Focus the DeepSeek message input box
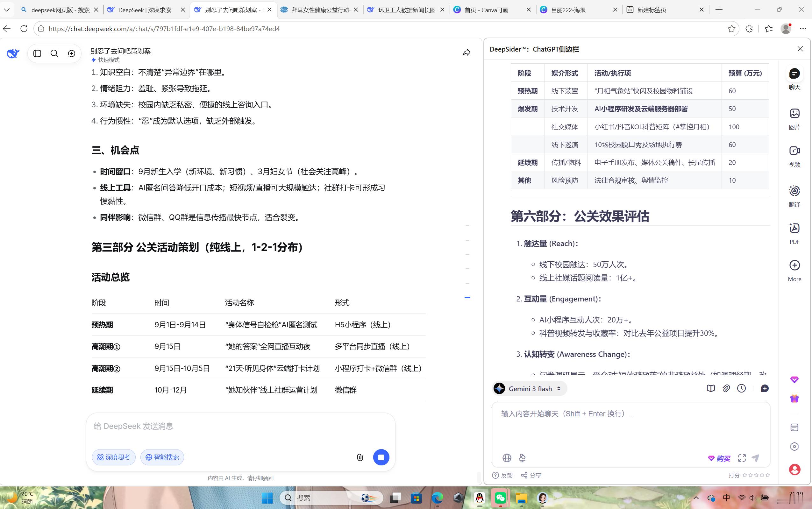Image resolution: width=812 pixels, height=509 pixels. (240, 427)
